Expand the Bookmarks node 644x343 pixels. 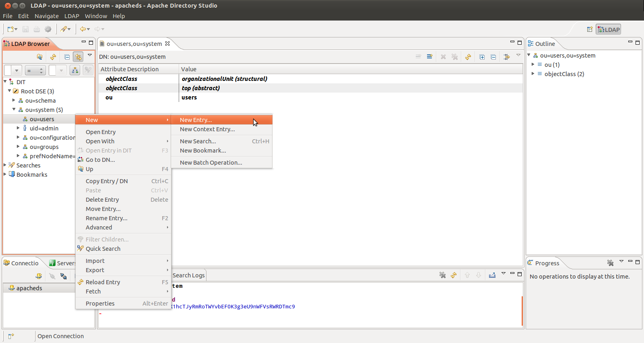tap(5, 174)
